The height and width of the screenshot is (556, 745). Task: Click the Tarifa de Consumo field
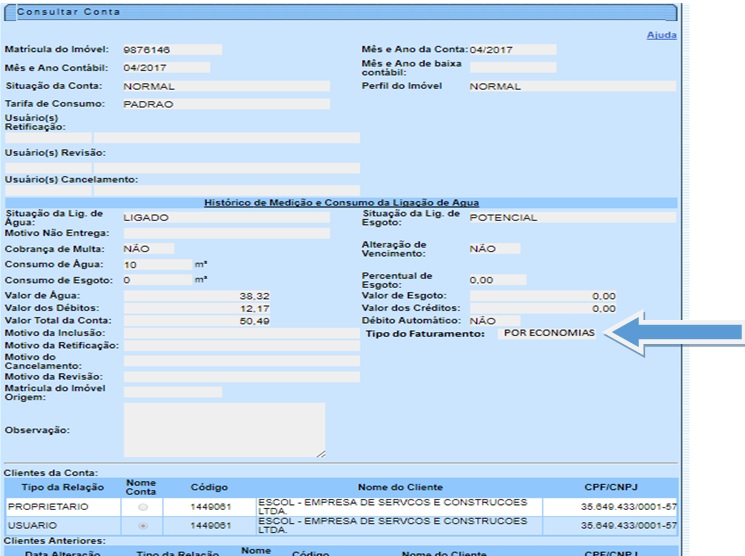[225, 104]
